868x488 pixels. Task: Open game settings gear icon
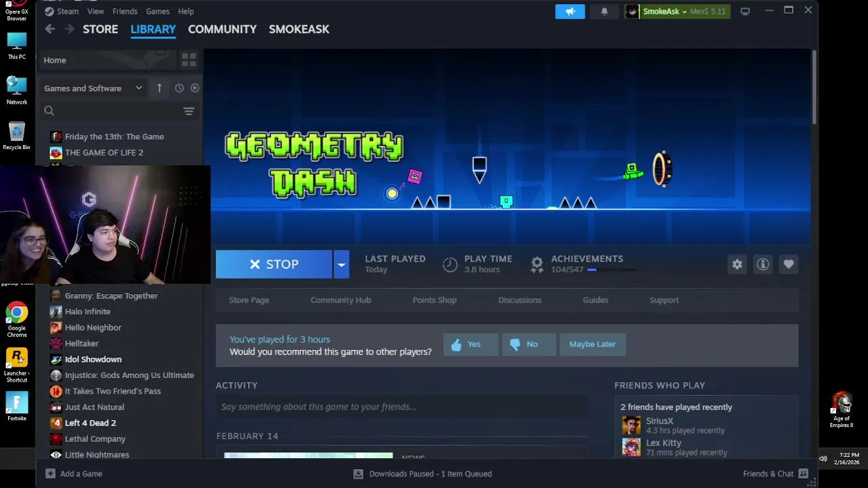(737, 264)
